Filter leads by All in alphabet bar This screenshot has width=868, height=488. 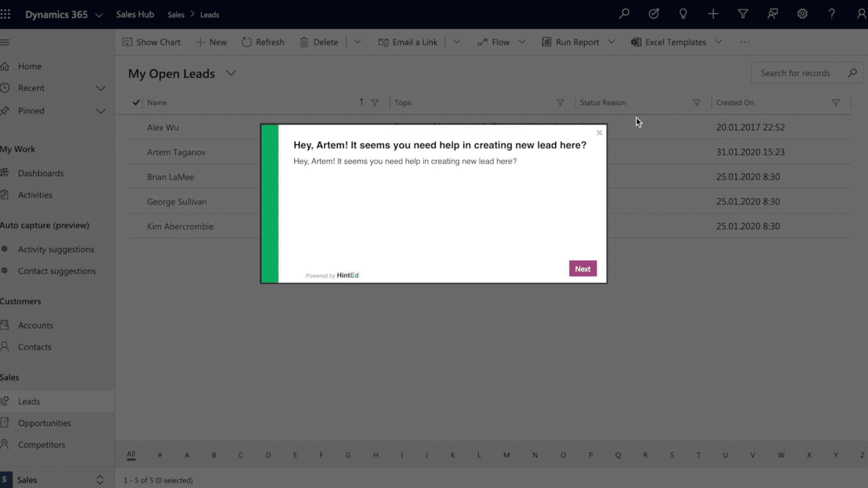pyautogui.click(x=131, y=455)
